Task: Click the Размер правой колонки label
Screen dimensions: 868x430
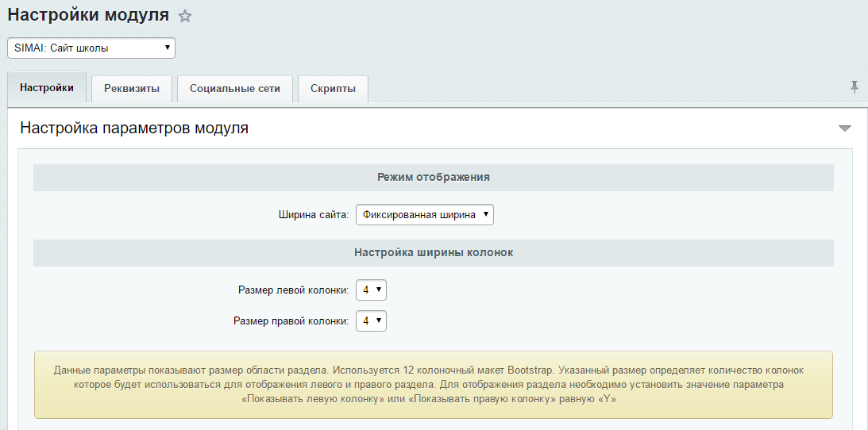Action: [x=291, y=321]
